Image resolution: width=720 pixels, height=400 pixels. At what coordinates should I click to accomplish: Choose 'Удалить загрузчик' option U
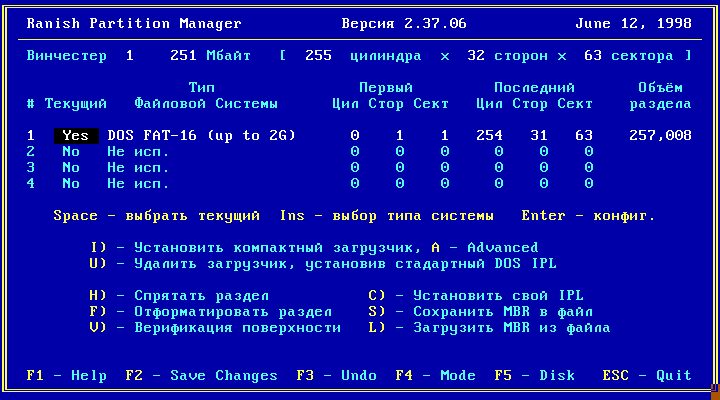[323, 264]
